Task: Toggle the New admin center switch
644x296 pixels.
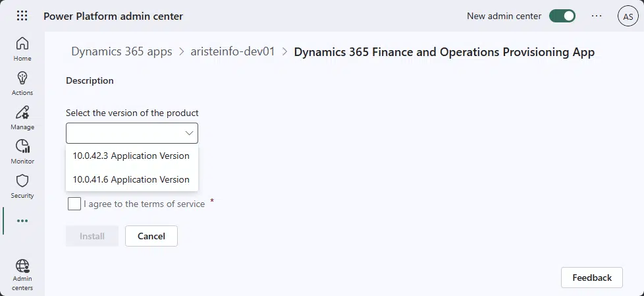Action: click(x=562, y=16)
